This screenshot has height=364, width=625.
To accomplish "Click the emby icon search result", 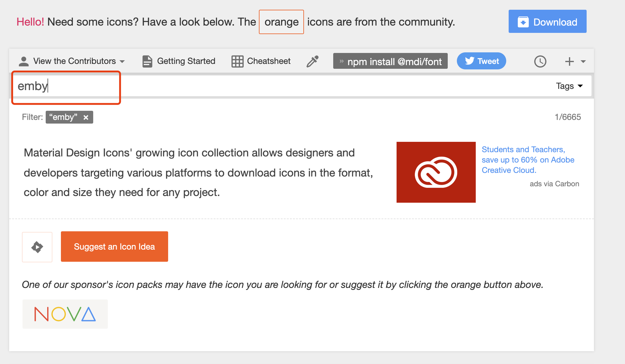I will [37, 247].
